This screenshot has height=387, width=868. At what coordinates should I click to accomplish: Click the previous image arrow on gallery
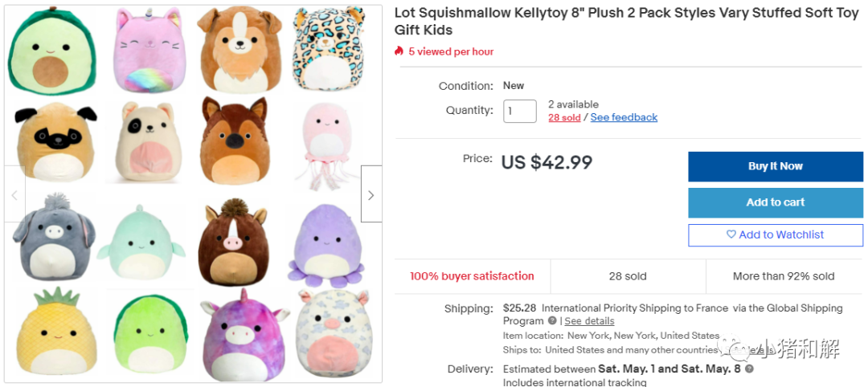click(14, 194)
